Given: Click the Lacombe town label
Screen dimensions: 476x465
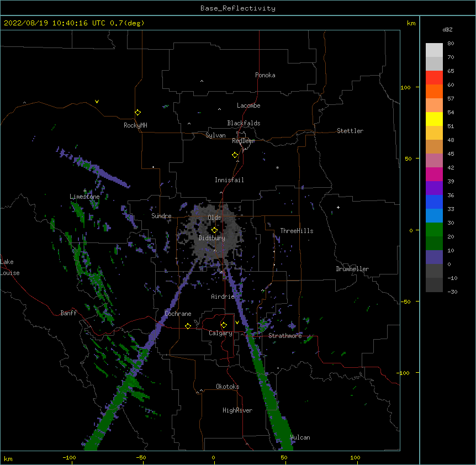Looking at the screenshot, I should click(x=248, y=105).
